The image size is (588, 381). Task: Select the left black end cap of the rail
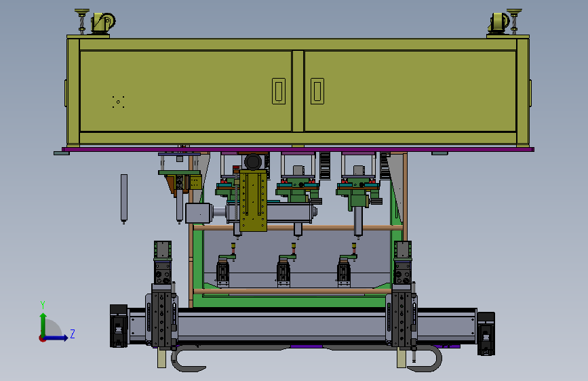[x=119, y=326]
